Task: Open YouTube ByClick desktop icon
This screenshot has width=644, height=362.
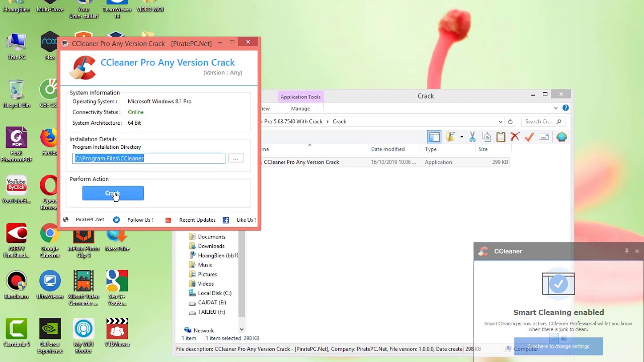Action: (x=16, y=190)
